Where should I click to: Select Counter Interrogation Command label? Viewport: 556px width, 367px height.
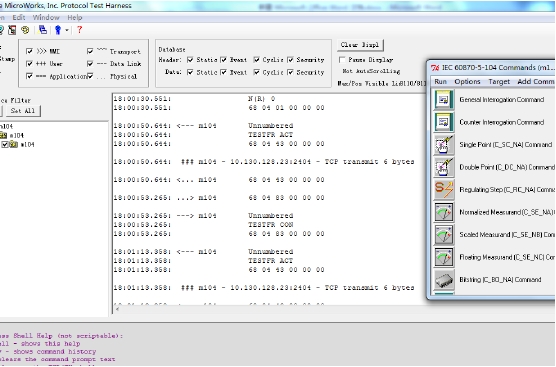[x=501, y=122]
